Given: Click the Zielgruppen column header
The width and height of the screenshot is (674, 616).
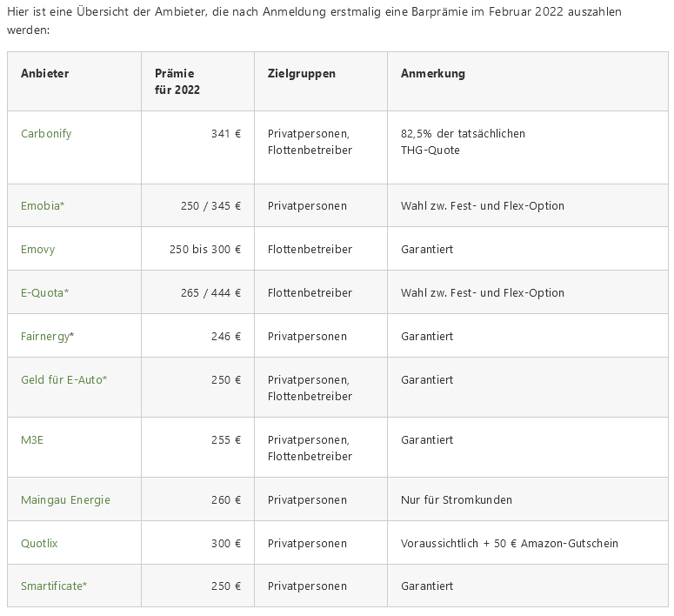Looking at the screenshot, I should coord(301,74).
